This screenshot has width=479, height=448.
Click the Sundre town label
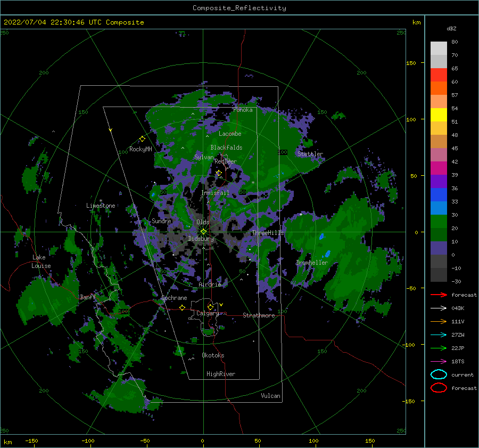pyautogui.click(x=162, y=221)
